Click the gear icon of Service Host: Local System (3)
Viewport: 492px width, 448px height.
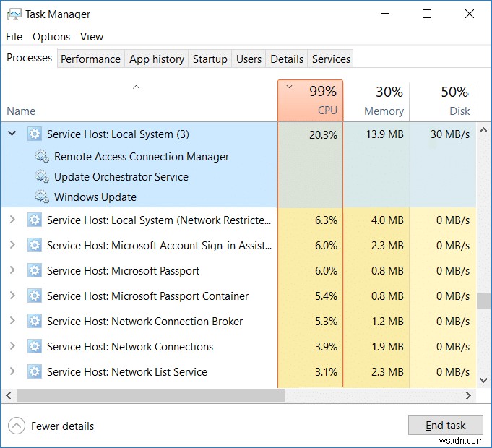click(35, 134)
